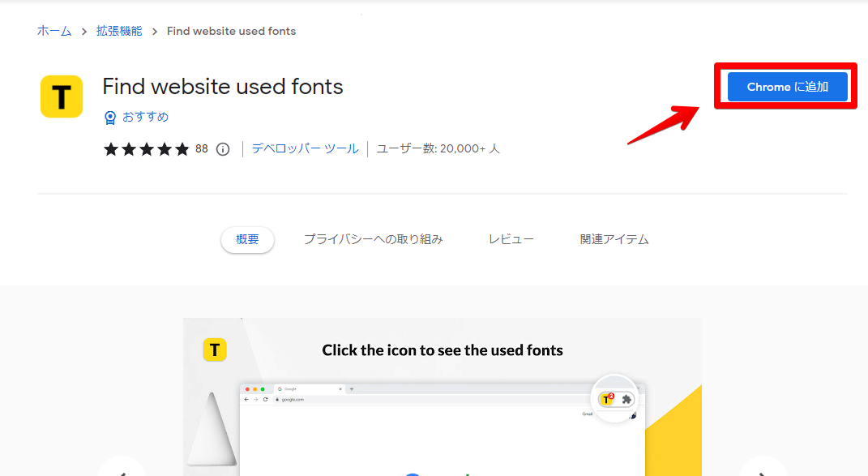
Task: Open the レビュー tab
Action: 511,239
